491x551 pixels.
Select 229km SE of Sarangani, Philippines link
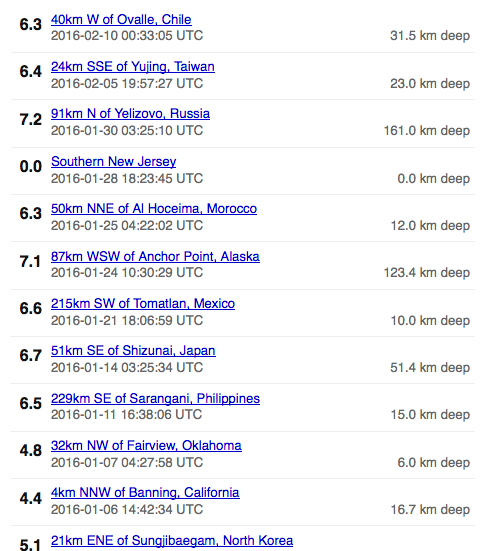[x=155, y=398]
